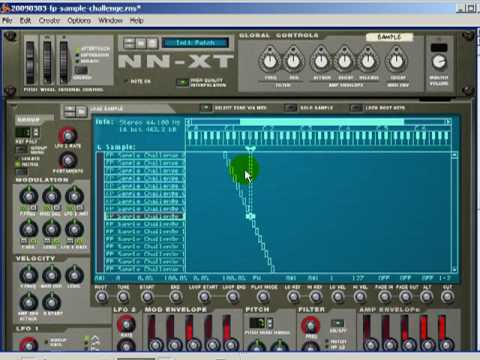The image size is (480, 360).
Task: Click the Group Mono button
Action: (x=22, y=149)
